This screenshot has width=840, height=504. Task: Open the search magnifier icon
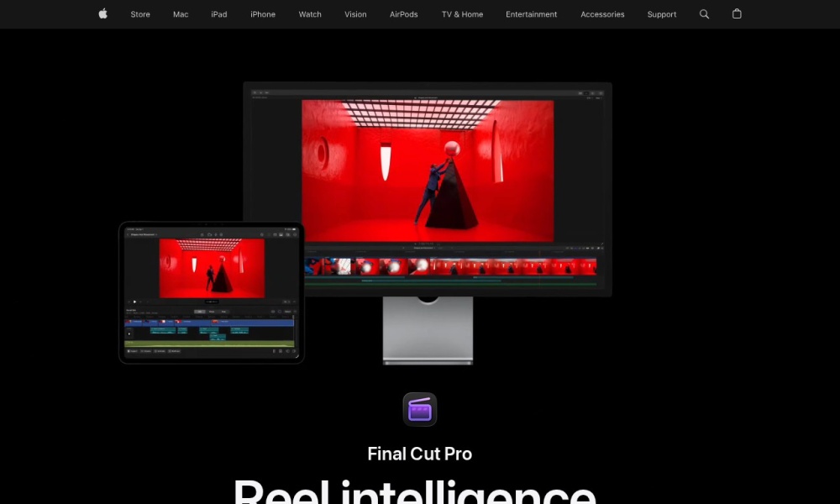click(x=704, y=14)
